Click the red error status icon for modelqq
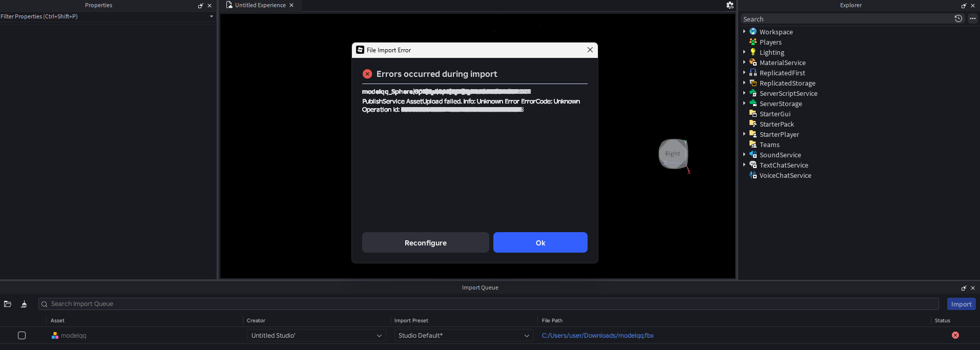Viewport: 980px width, 350px height. (x=955, y=335)
